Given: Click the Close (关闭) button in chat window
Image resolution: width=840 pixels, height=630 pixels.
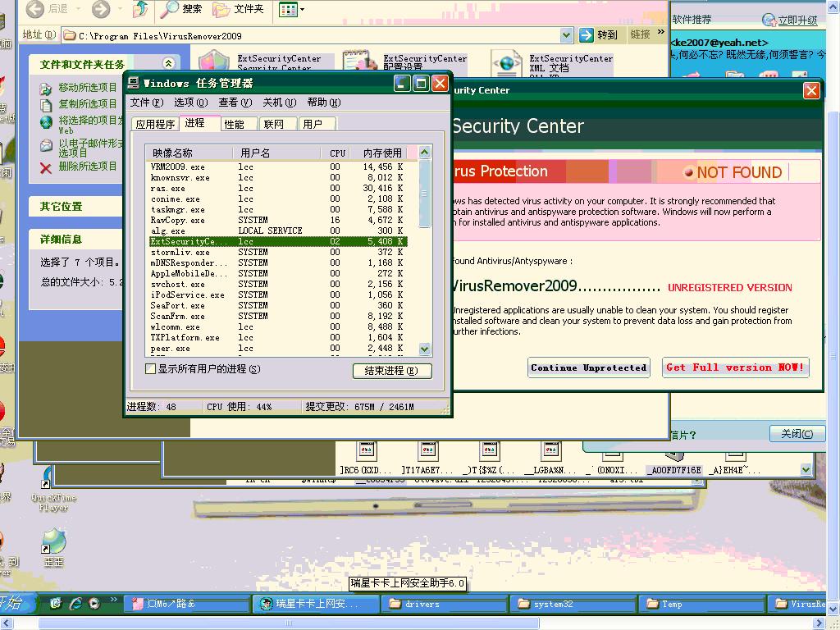Looking at the screenshot, I should (x=797, y=433).
